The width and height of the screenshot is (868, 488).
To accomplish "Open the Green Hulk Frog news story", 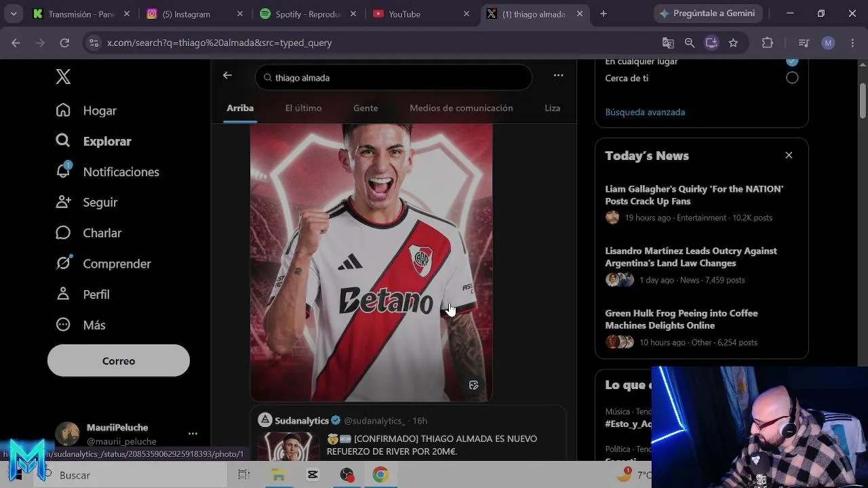I will (x=701, y=327).
